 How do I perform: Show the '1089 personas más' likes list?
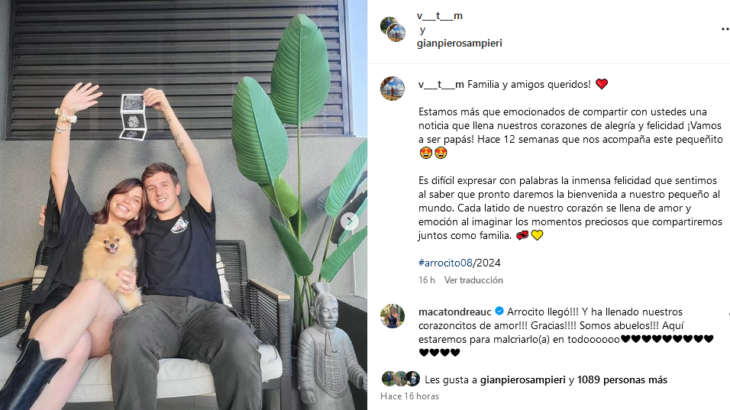tap(622, 380)
